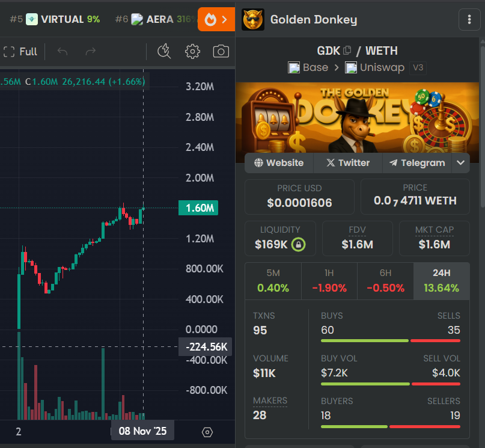Click the -224.56K crosshair value label
Viewport: 485px width, 448px height.
point(206,347)
